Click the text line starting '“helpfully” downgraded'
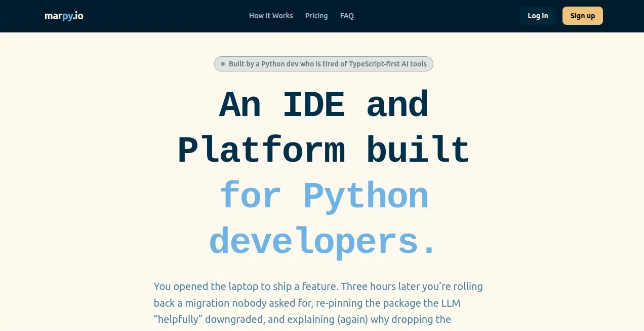 tap(302, 319)
